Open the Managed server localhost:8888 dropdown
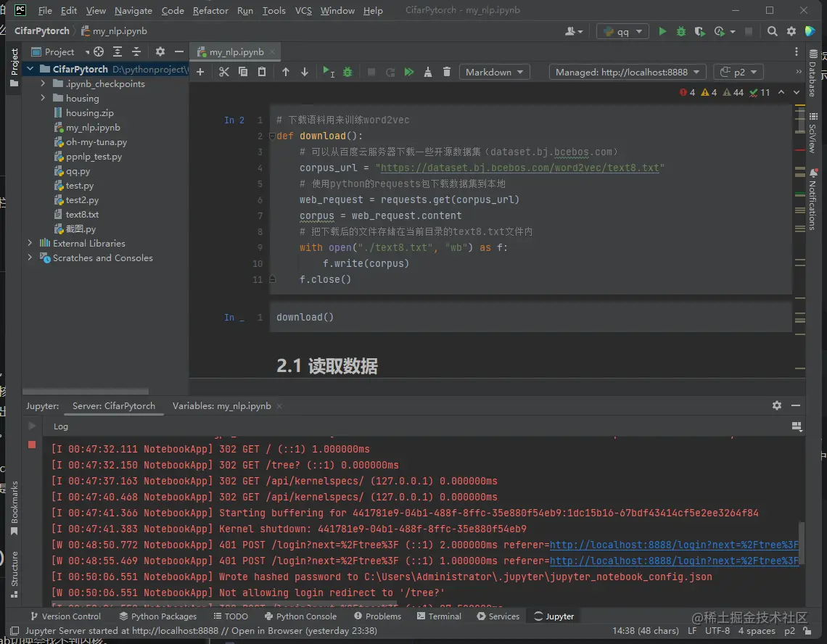827x644 pixels. (x=628, y=72)
